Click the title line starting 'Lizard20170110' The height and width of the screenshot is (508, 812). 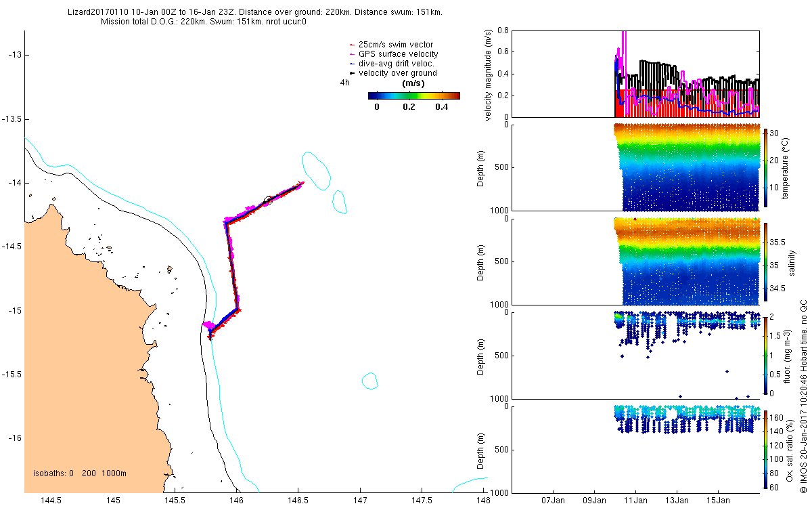click(x=256, y=13)
